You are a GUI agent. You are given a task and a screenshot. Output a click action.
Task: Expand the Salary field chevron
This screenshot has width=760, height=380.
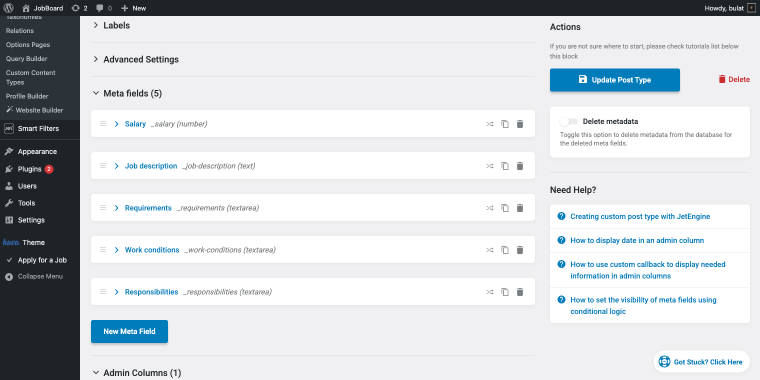coord(116,124)
